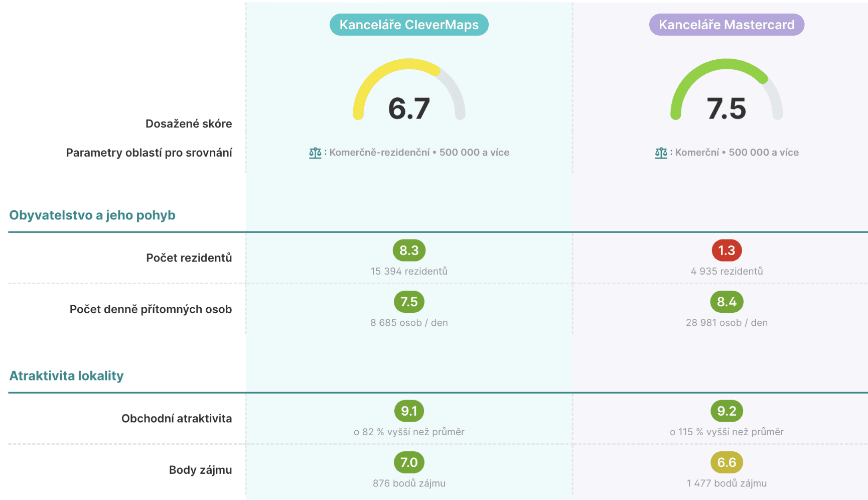Click the scales icon beside Komerčně-rezidenční
Image resolution: width=868 pixels, height=500 pixels.
315,153
